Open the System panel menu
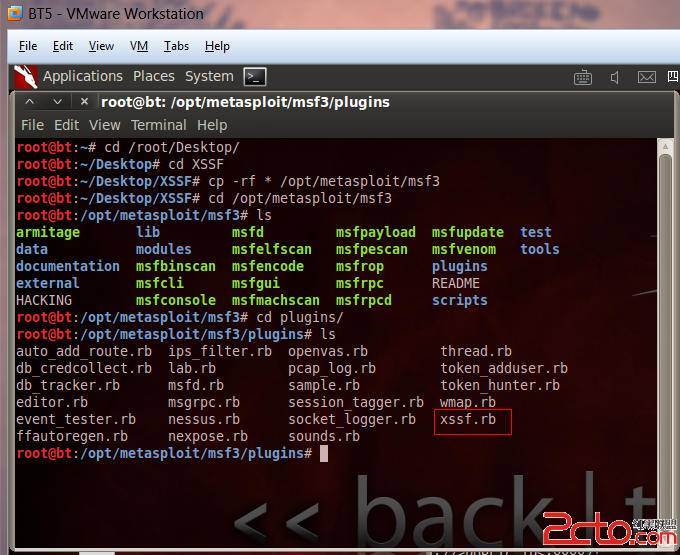This screenshot has width=680, height=555. (x=209, y=76)
